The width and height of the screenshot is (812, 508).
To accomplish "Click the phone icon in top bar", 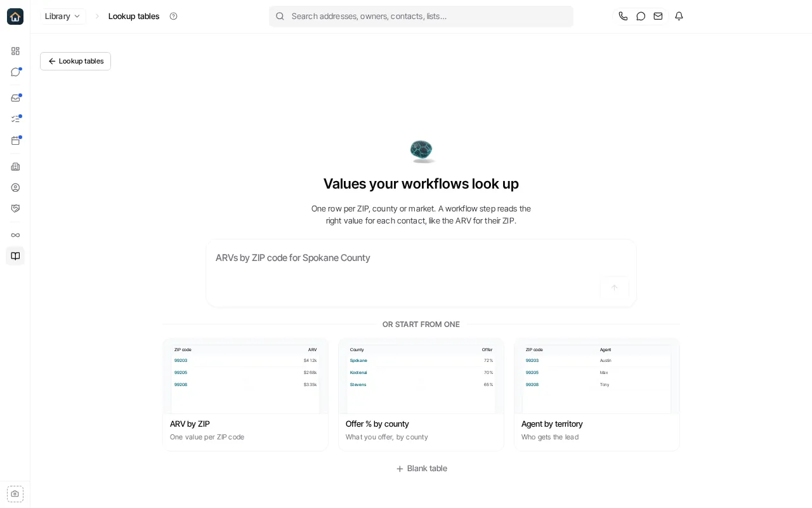I will click(x=623, y=17).
